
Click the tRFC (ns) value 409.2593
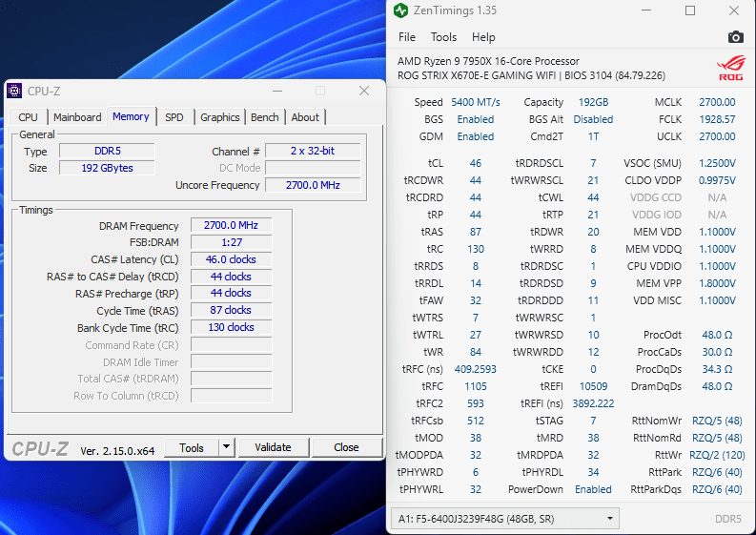[x=476, y=369]
